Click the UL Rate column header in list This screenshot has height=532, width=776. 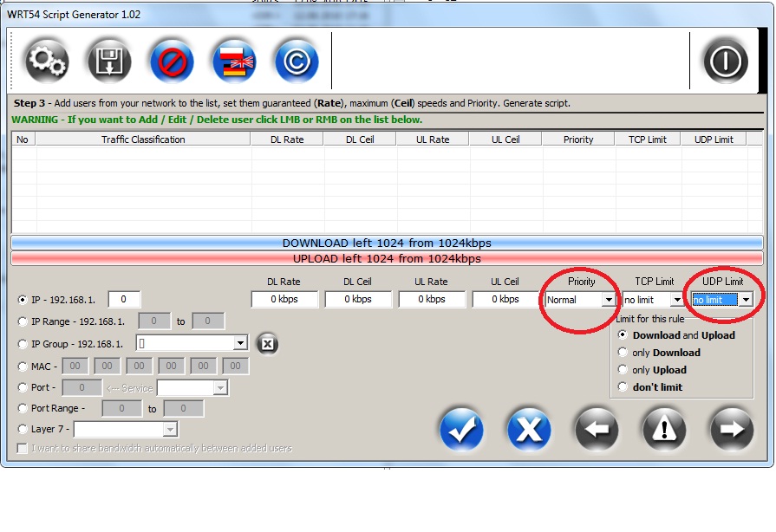click(433, 139)
